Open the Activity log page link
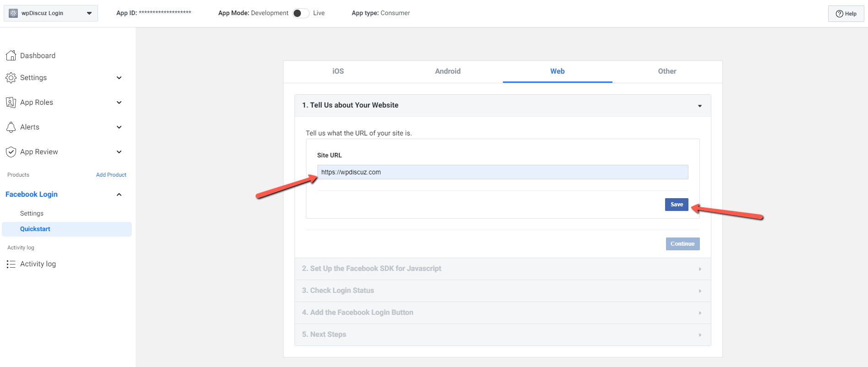The width and height of the screenshot is (868, 367). 38,264
